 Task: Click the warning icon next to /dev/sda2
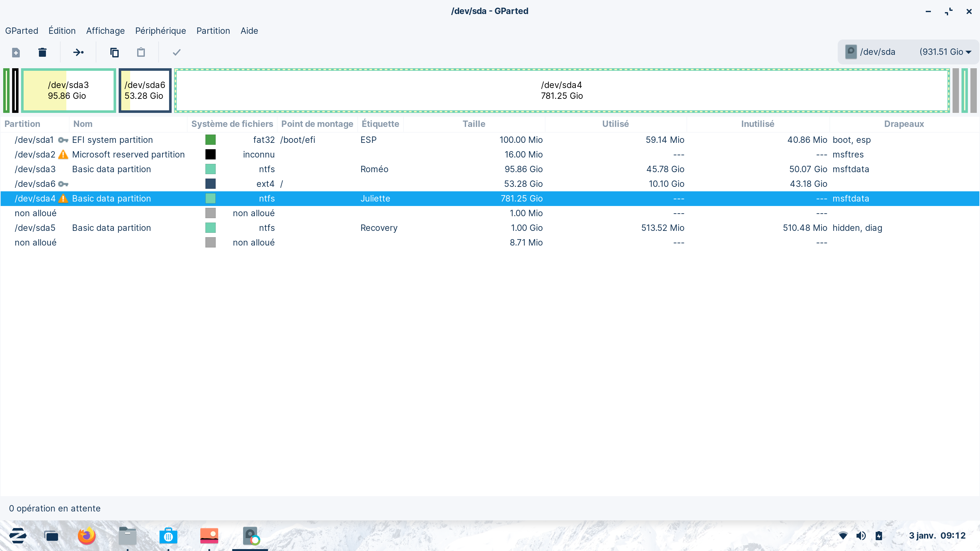pyautogui.click(x=63, y=155)
